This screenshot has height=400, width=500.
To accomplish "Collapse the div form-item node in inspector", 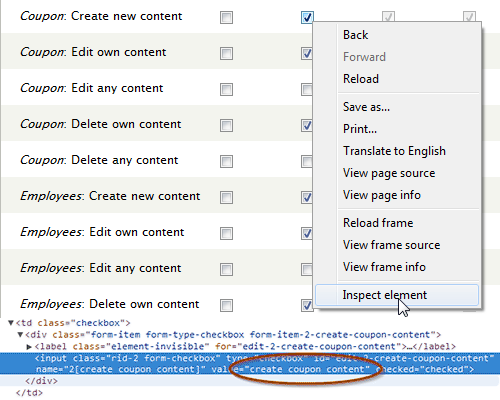I will [x=20, y=334].
